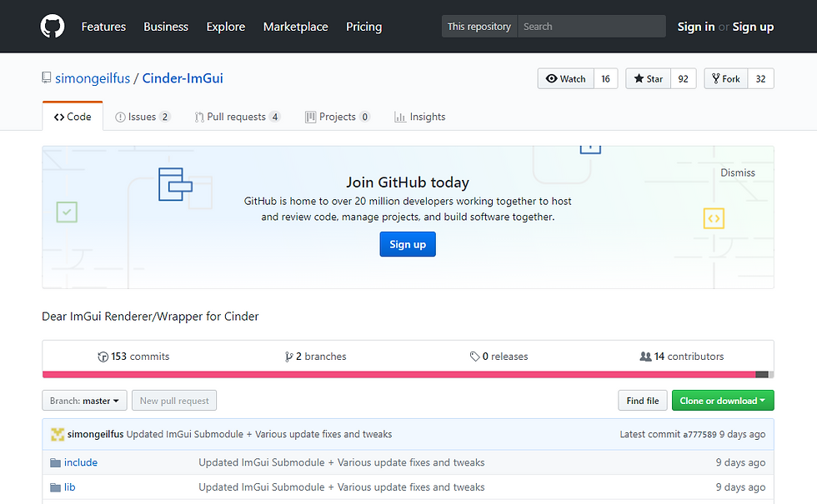Click the lib folder icon
Image resolution: width=817 pixels, height=504 pixels.
55,487
